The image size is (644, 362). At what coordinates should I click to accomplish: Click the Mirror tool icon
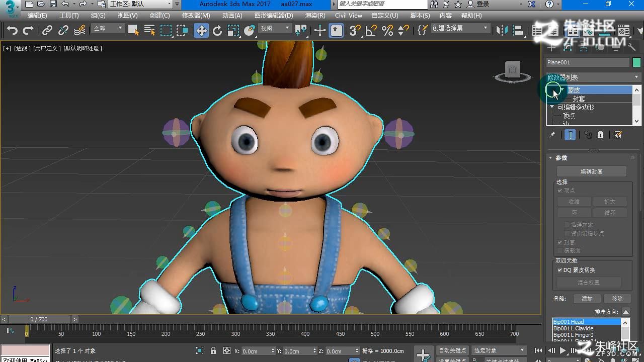(502, 31)
